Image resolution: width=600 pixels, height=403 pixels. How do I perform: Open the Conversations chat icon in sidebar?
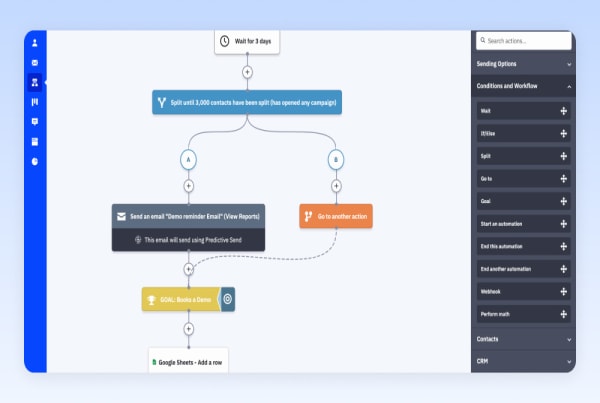click(x=35, y=122)
